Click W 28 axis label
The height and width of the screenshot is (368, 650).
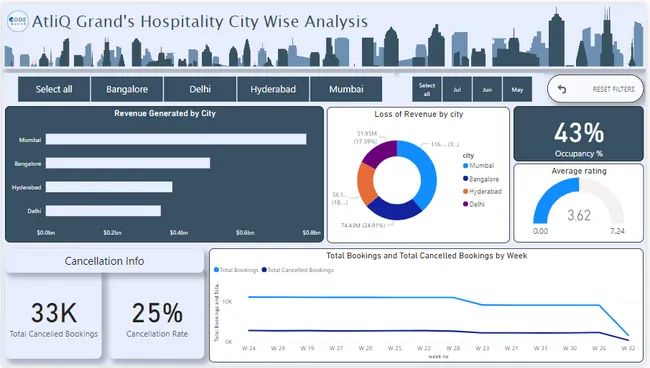coord(453,348)
